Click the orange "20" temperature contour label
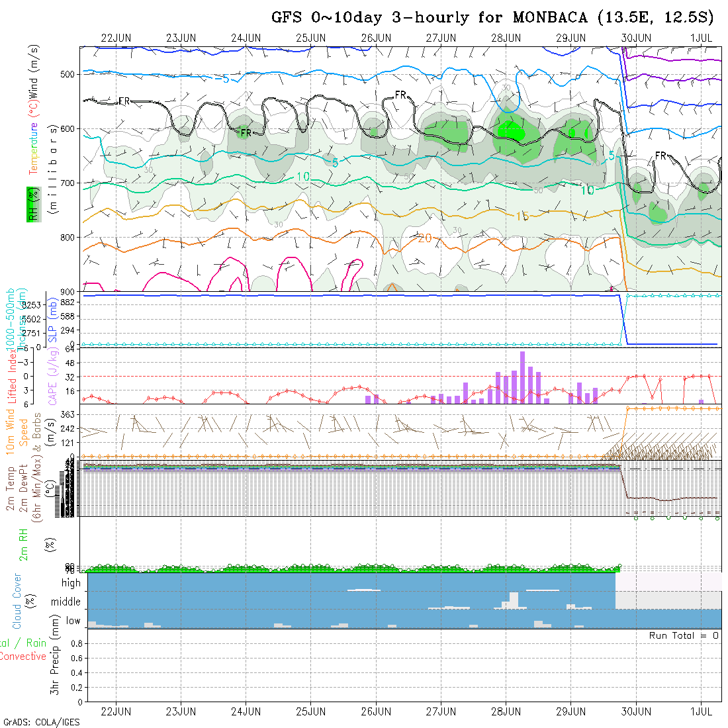 pyautogui.click(x=424, y=238)
